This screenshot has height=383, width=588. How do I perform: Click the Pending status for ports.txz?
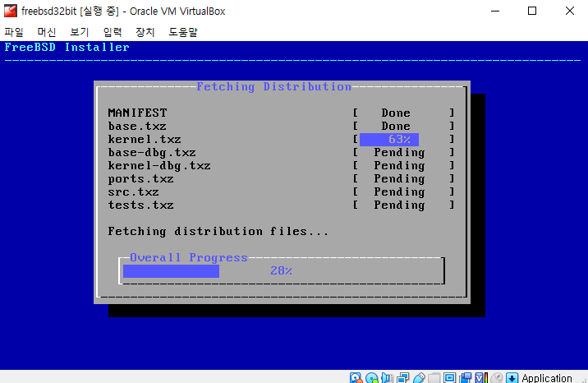coord(399,179)
